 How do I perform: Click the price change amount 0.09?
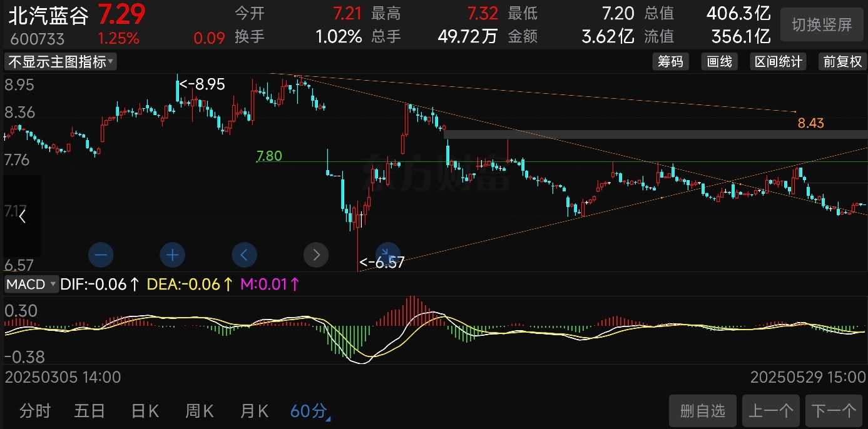pos(209,39)
